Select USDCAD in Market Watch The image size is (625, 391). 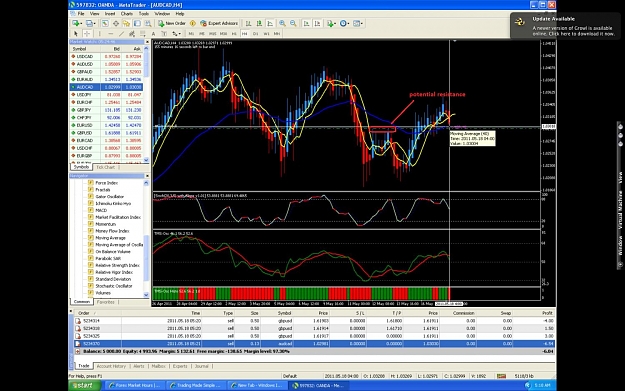(x=106, y=57)
